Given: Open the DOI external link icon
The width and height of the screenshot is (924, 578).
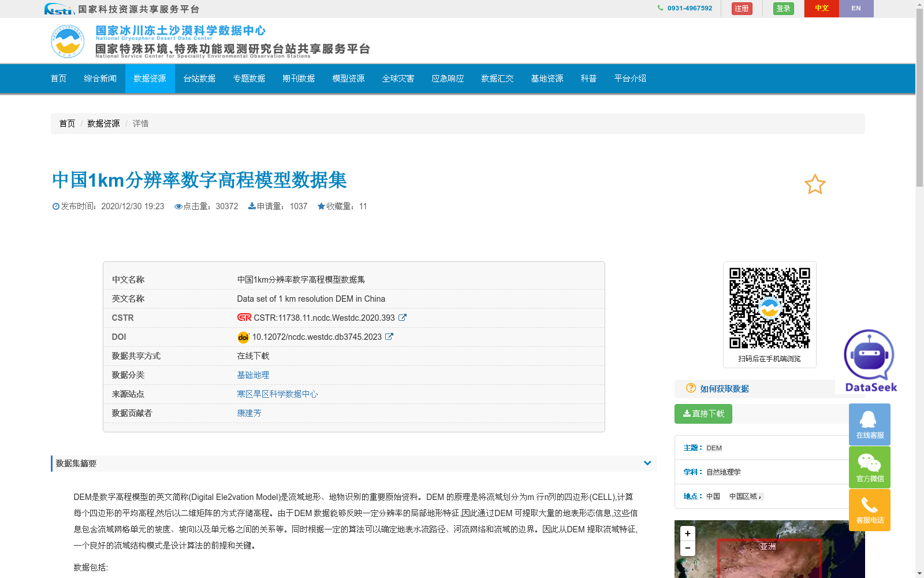Looking at the screenshot, I should tap(389, 336).
